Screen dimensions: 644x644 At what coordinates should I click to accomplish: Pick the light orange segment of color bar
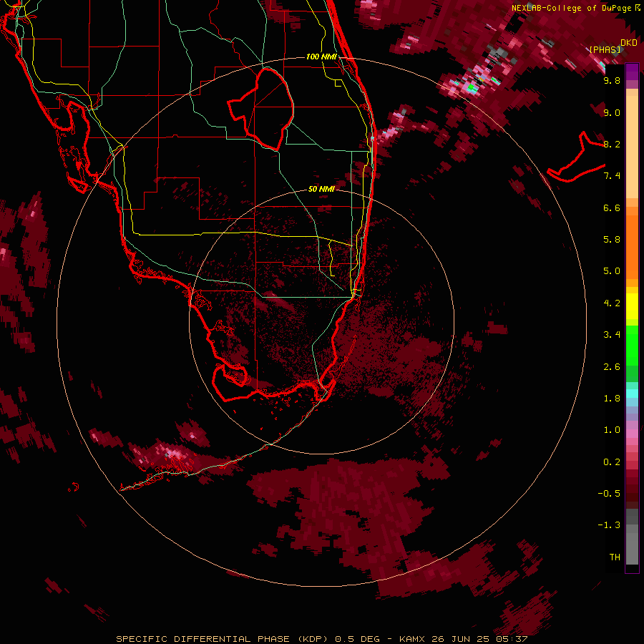click(632, 148)
